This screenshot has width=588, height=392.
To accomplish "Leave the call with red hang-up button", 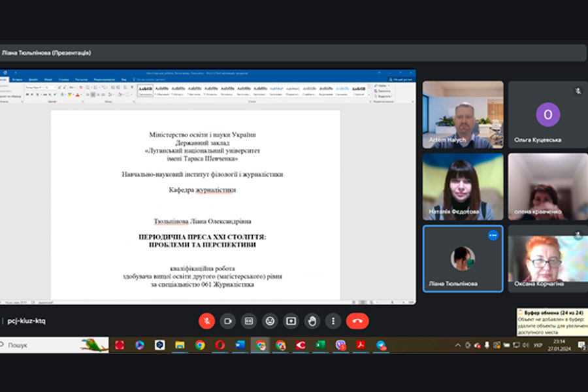I will (357, 321).
